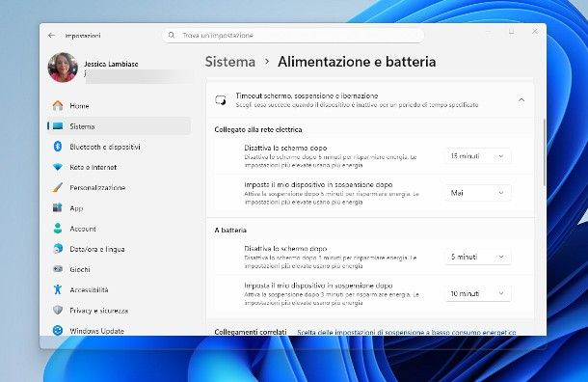
Task: Click the back arrow in Impostazioni
Action: pyautogui.click(x=51, y=36)
